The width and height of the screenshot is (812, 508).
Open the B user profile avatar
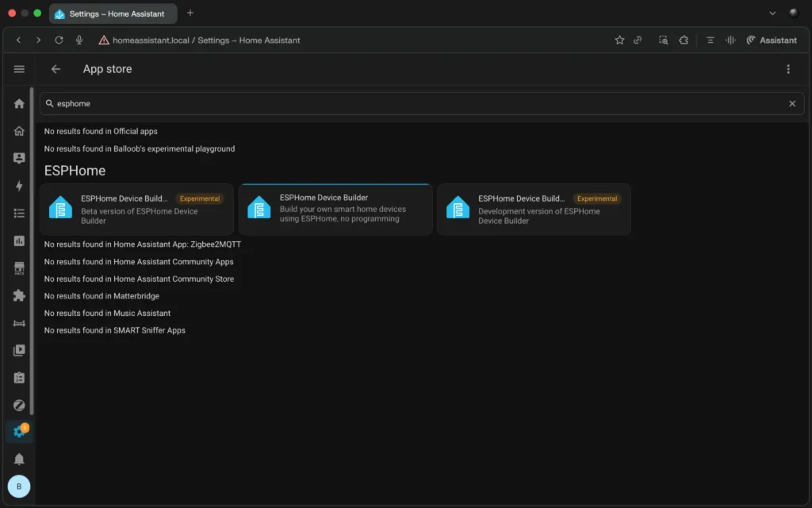19,487
